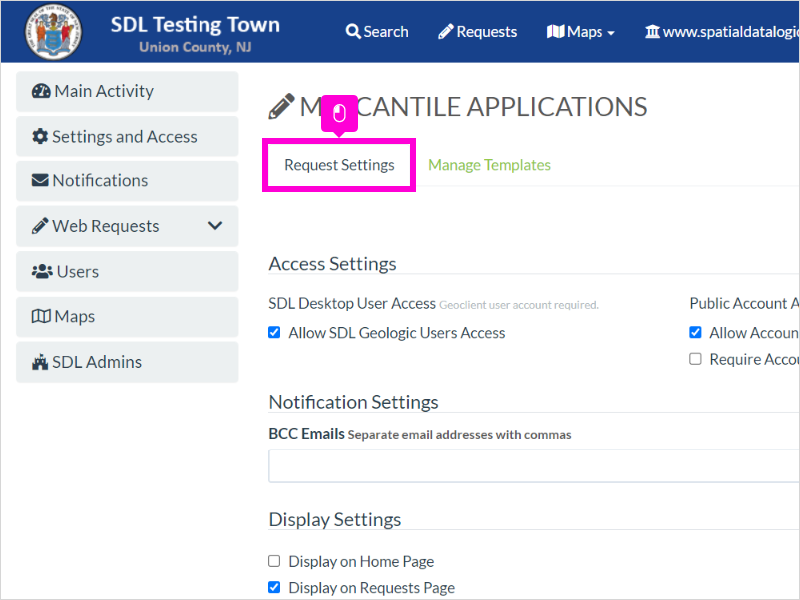Image resolution: width=800 pixels, height=600 pixels.
Task: Click the dashboard gauge icon for Main Activity
Action: click(41, 91)
